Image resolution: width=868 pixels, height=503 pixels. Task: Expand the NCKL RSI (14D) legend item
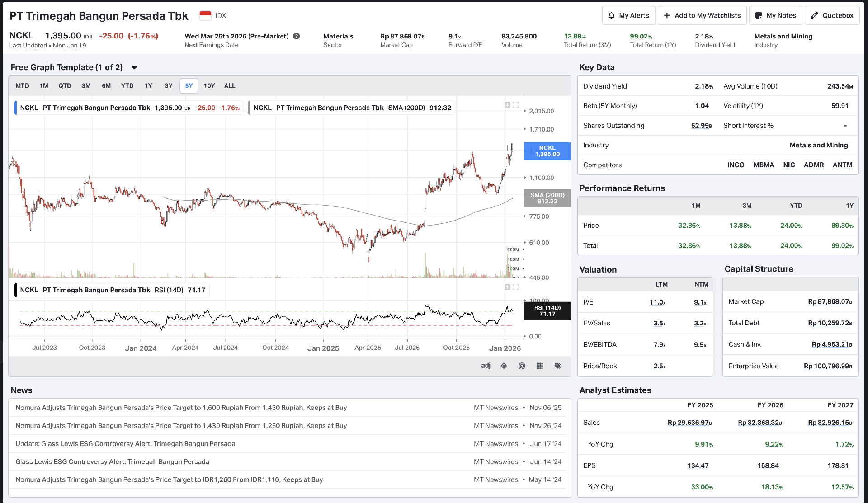point(112,290)
